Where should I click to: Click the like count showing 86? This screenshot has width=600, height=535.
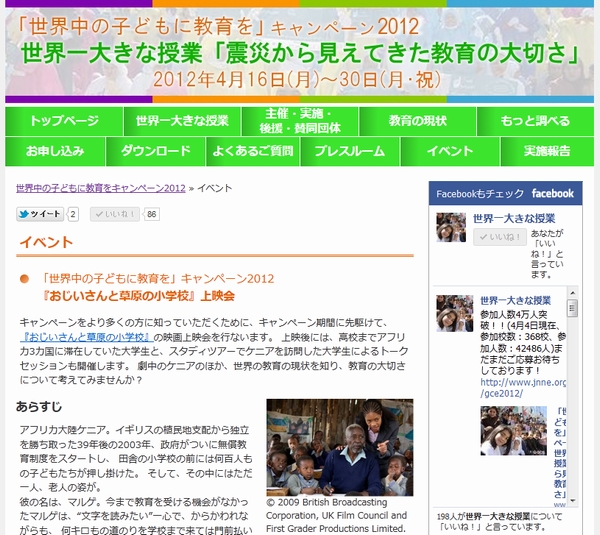click(x=152, y=214)
